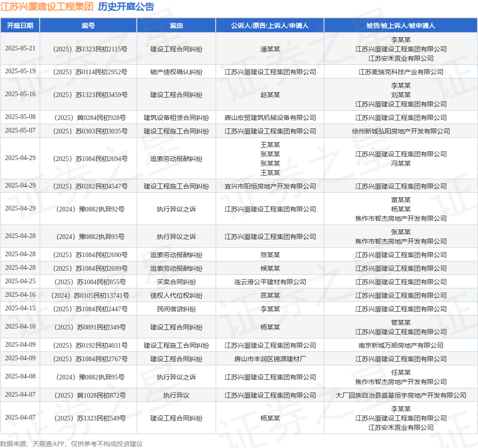Select case number (2025)苏1084民初2690号

[90, 255]
